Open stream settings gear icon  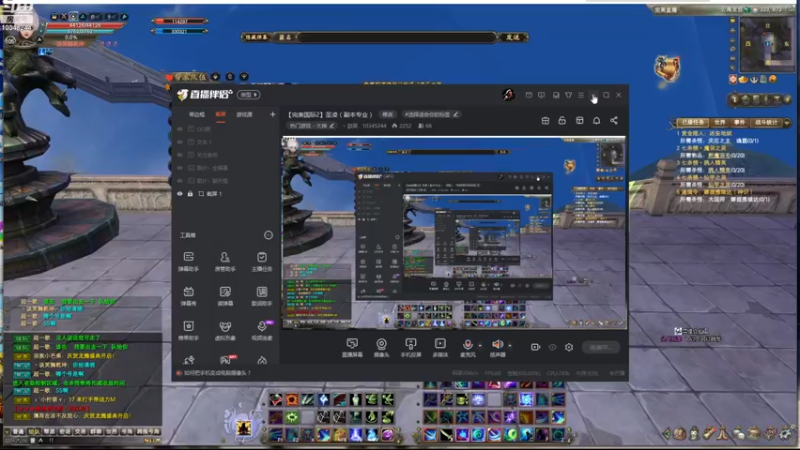569,347
